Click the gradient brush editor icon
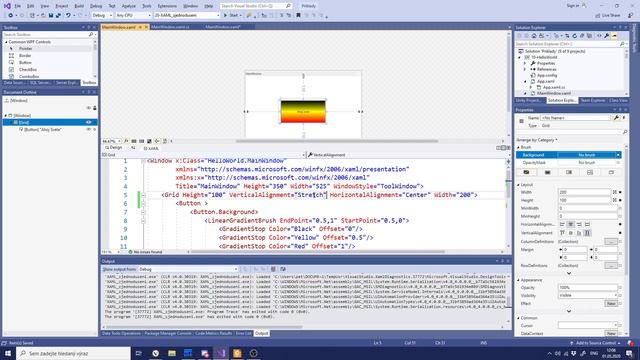This screenshot has width=640, height=360. coord(569,172)
